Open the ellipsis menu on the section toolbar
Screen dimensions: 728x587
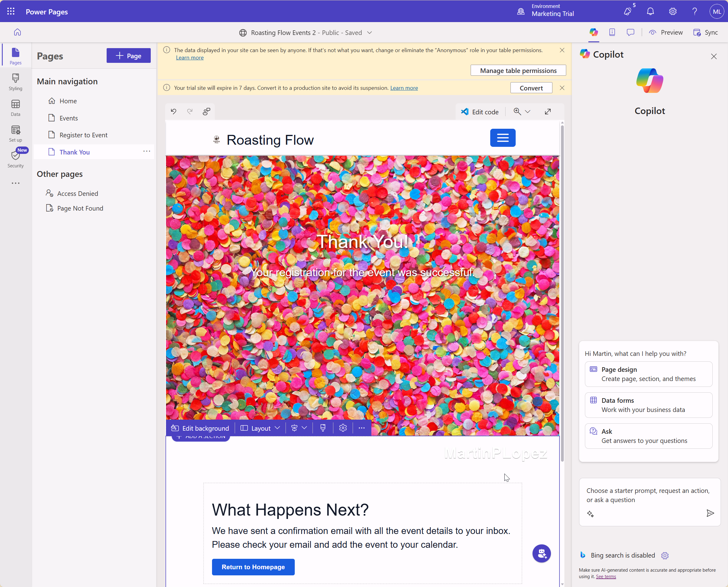(x=361, y=428)
